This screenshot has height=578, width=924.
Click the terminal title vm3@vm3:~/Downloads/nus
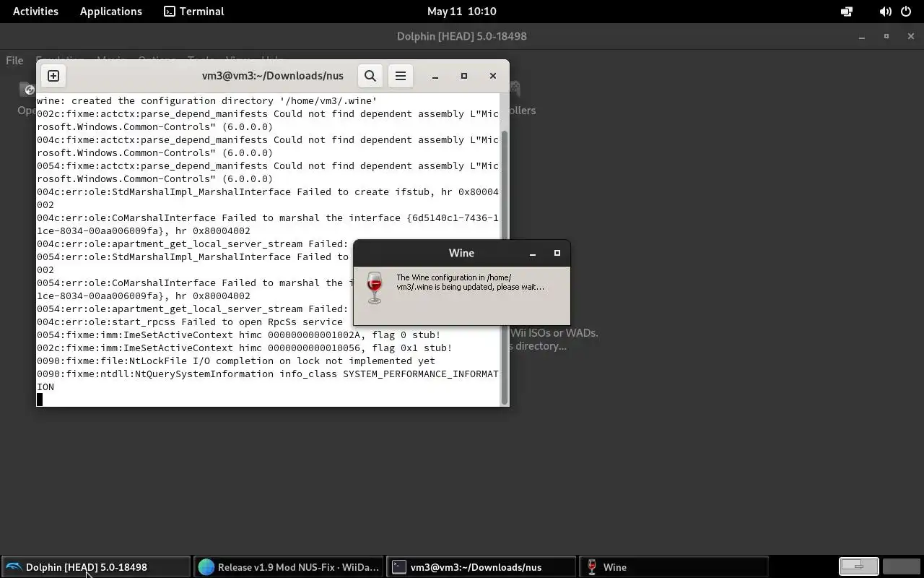(x=273, y=76)
